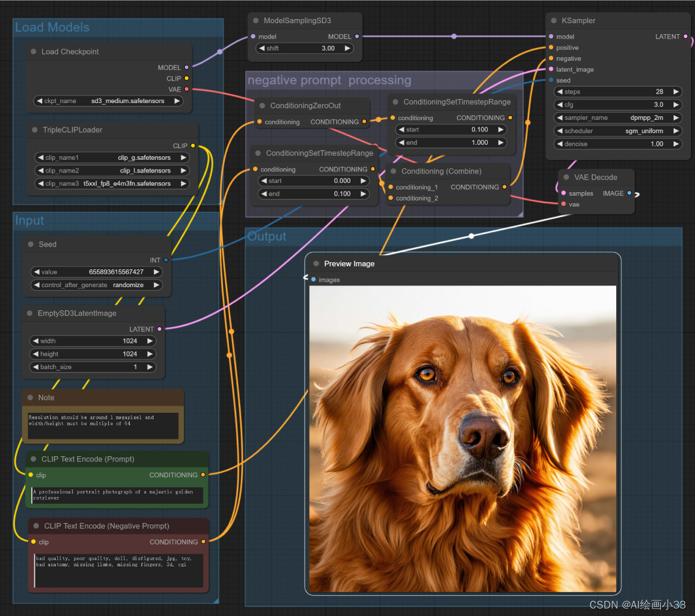Collapse the Load Checkpoint node via its dot
Viewport: 695px width, 616px height.
pyautogui.click(x=34, y=52)
